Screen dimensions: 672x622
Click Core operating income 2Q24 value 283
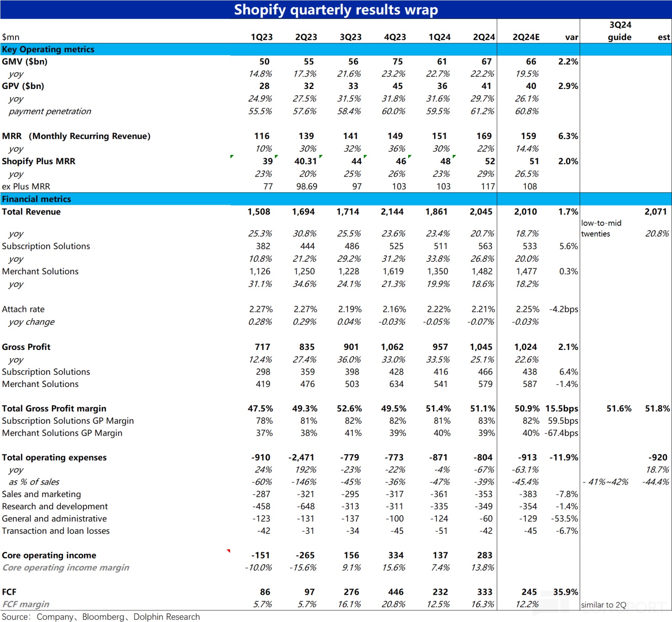pyautogui.click(x=485, y=555)
